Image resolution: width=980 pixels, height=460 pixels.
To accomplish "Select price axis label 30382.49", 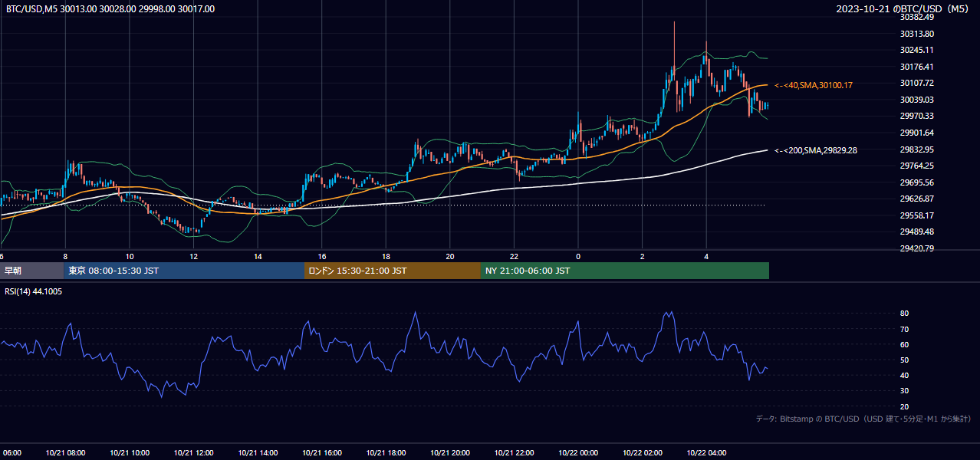I will pos(916,17).
